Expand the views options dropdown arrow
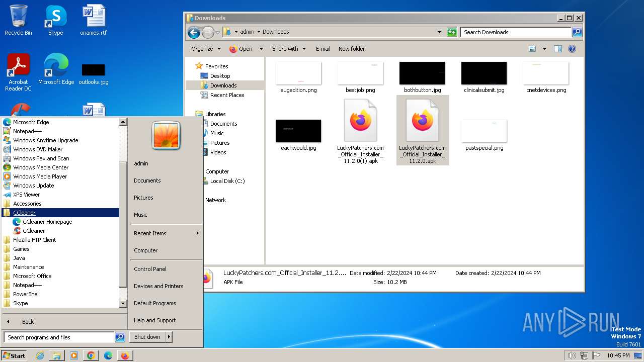644x362 pixels. point(544,49)
